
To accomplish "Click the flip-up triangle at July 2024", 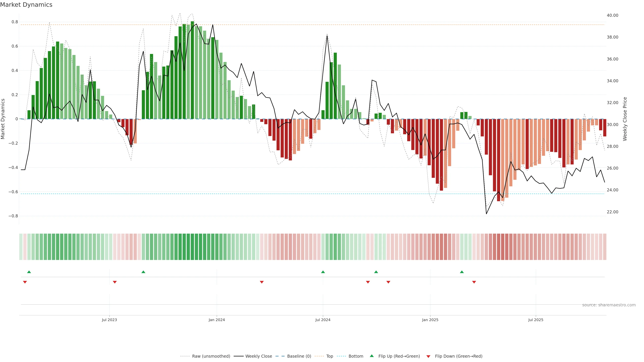I will [x=323, y=272].
